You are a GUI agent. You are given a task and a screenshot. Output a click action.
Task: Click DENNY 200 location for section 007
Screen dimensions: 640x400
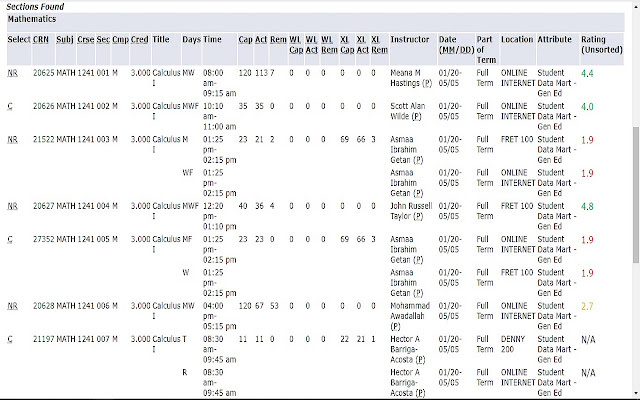[513, 344]
